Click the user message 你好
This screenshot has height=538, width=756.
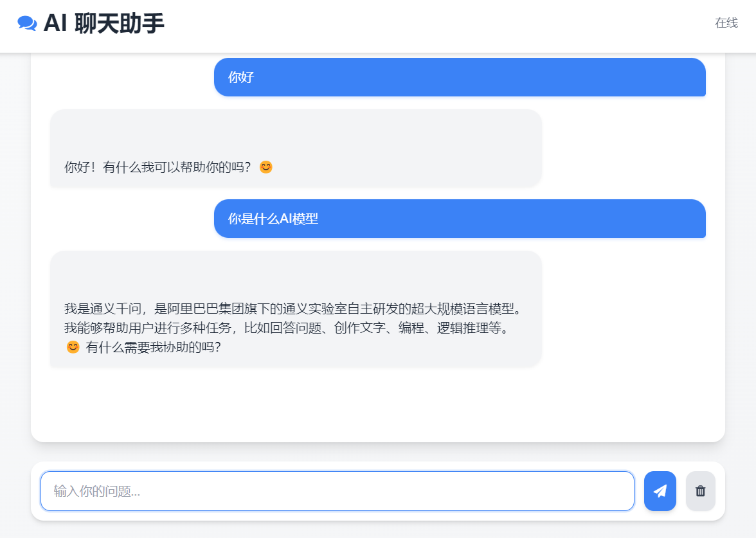[x=460, y=77]
